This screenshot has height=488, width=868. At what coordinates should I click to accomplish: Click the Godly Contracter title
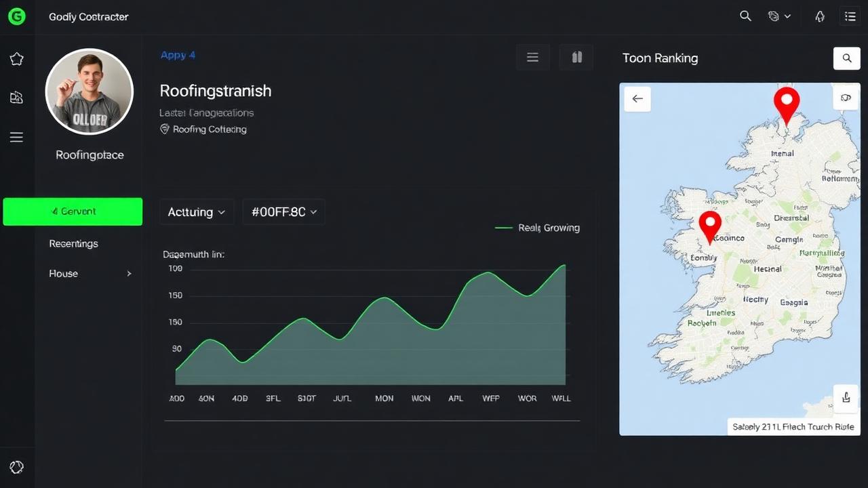(88, 16)
